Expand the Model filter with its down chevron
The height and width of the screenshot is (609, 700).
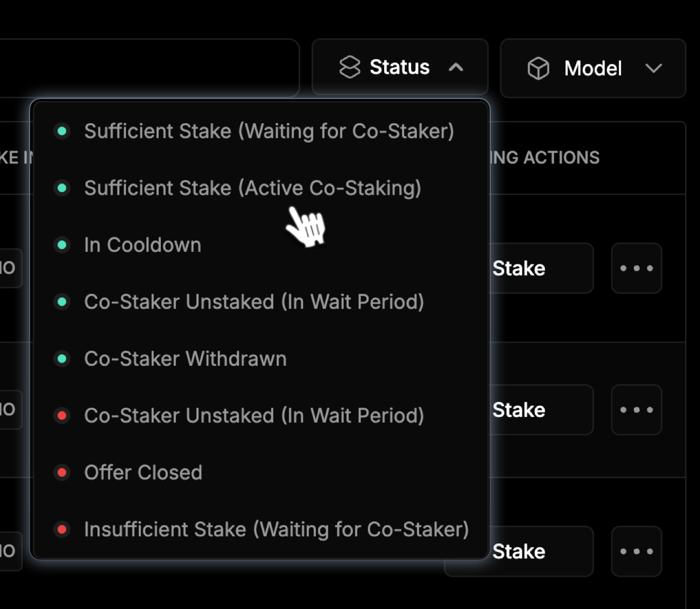pyautogui.click(x=654, y=68)
